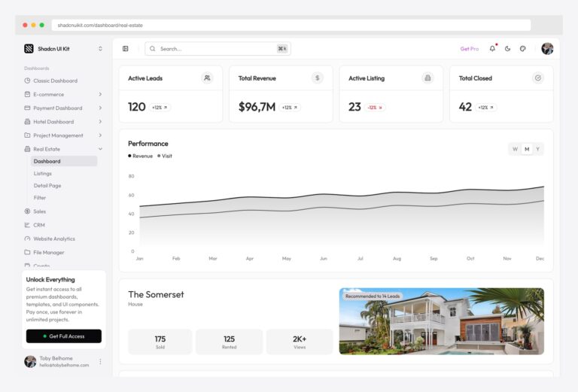Click the Active Leads +12% badge
The image size is (578, 392).
160,107
